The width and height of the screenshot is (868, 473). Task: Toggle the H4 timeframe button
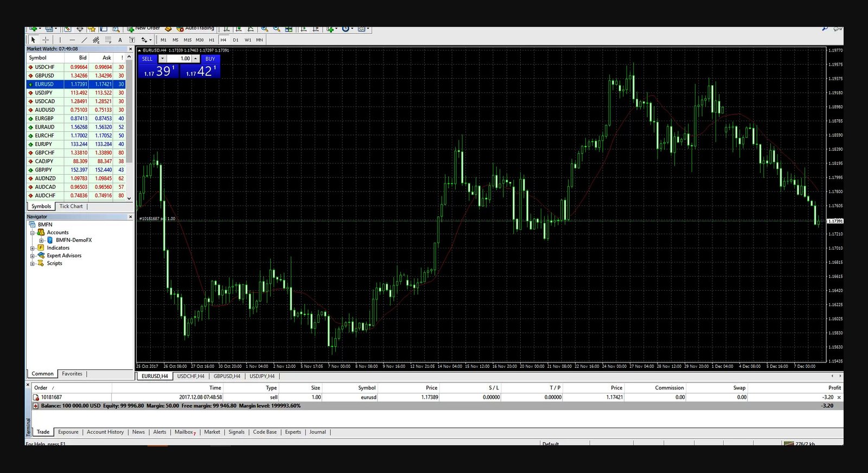(223, 40)
